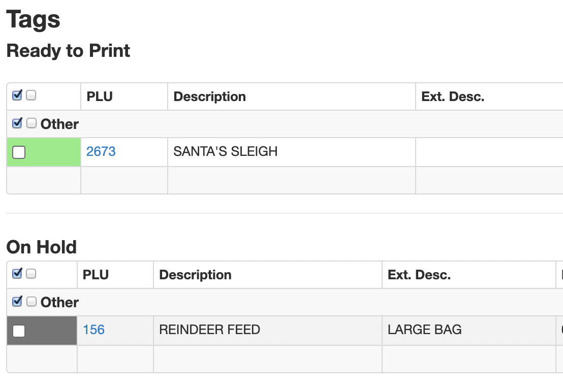Click select-all checked icon in Ready to Print header
Image resolution: width=563 pixels, height=392 pixels.
coord(17,95)
